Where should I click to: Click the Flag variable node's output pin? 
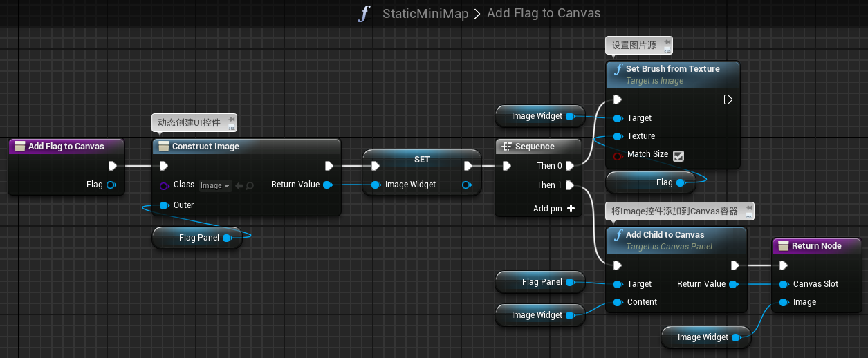[x=681, y=182]
